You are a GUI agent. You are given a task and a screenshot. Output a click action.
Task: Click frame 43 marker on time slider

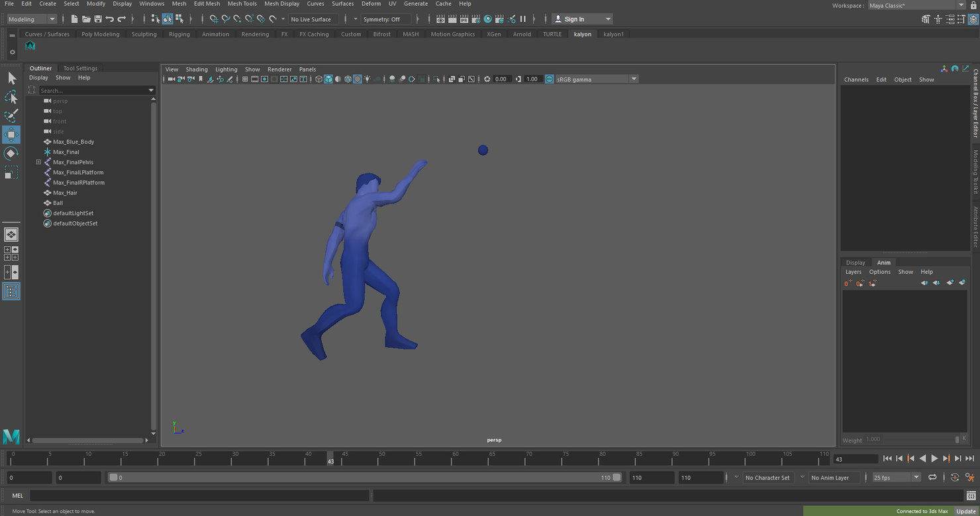[330, 458]
